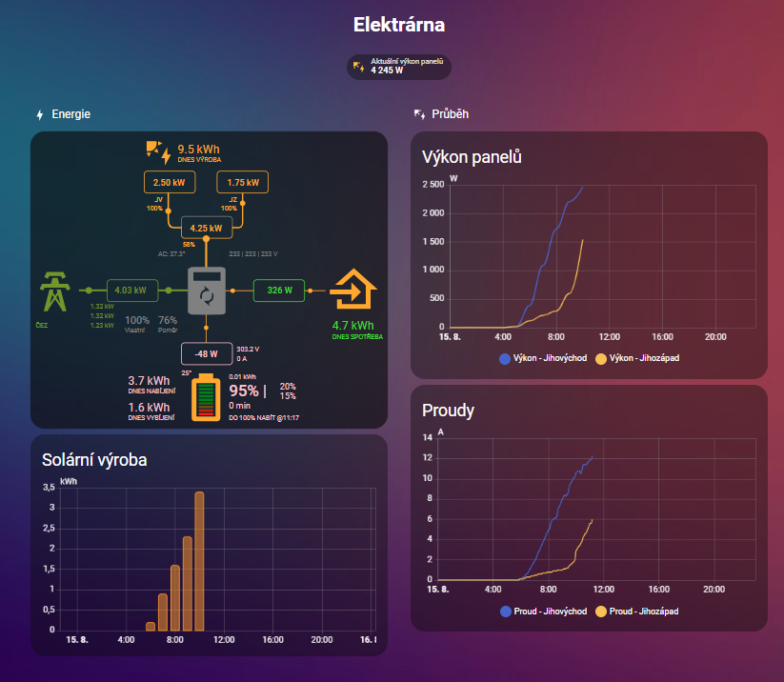784x682 pixels.
Task: Click the 95% battery charge value
Action: [x=245, y=391]
